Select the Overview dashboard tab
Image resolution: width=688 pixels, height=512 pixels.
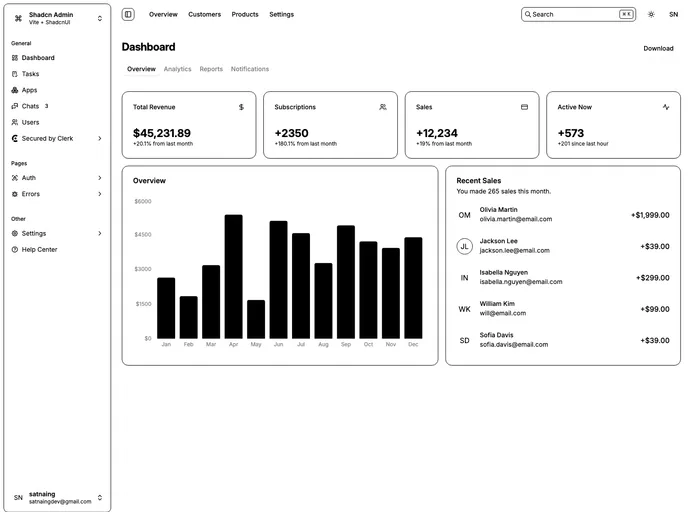click(x=141, y=69)
